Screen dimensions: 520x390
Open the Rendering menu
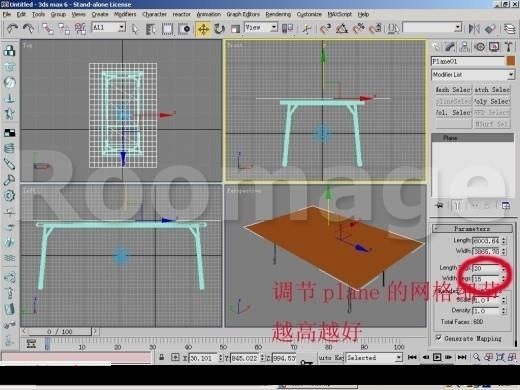(278, 14)
